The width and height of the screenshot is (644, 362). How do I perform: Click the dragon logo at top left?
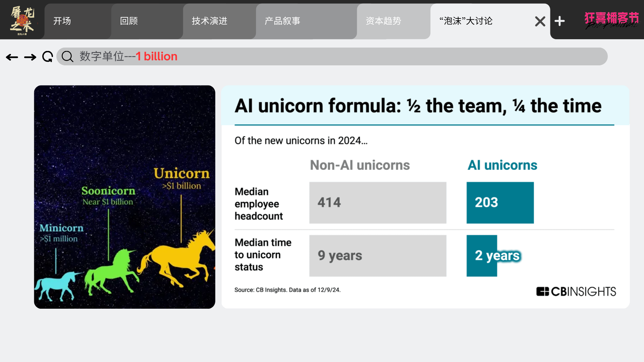(x=22, y=20)
